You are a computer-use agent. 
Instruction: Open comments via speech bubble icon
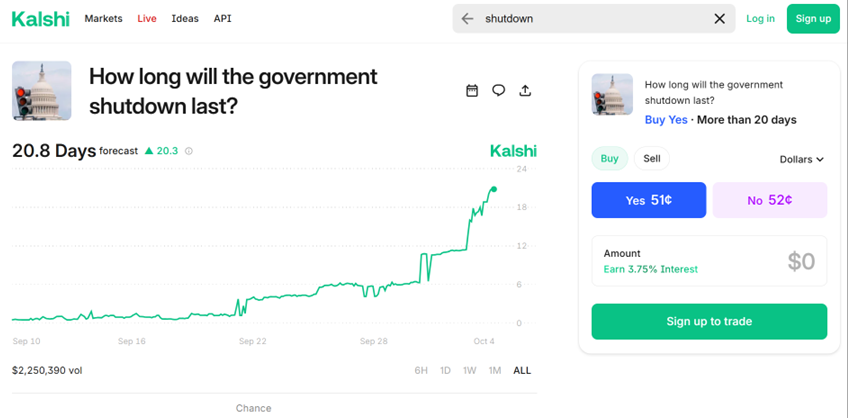(498, 91)
